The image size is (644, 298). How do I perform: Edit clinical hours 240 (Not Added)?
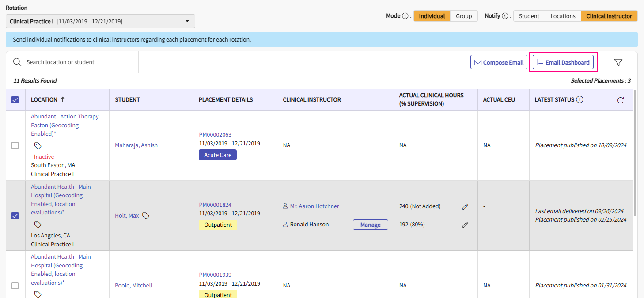pos(465,206)
